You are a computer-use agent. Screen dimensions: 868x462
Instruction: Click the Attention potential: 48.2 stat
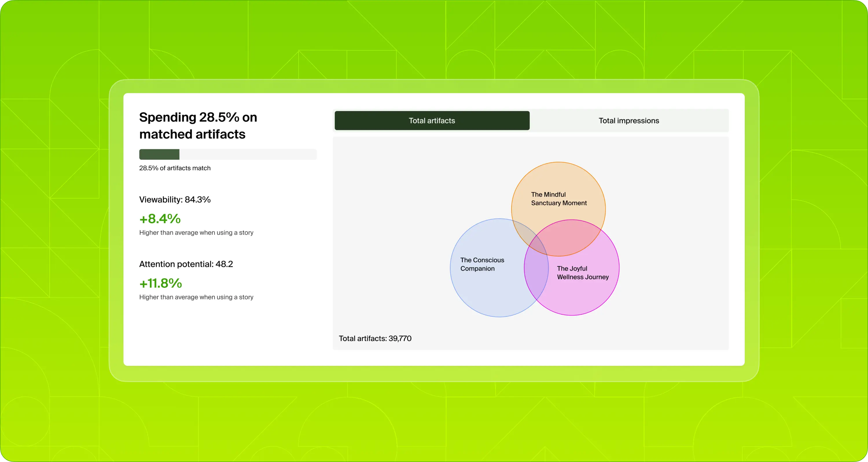click(186, 264)
